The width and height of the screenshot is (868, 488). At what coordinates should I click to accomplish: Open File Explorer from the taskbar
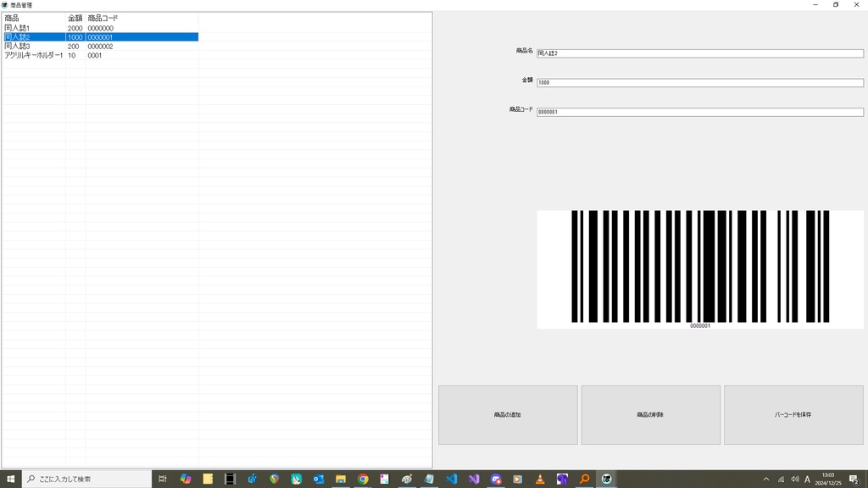tap(341, 480)
